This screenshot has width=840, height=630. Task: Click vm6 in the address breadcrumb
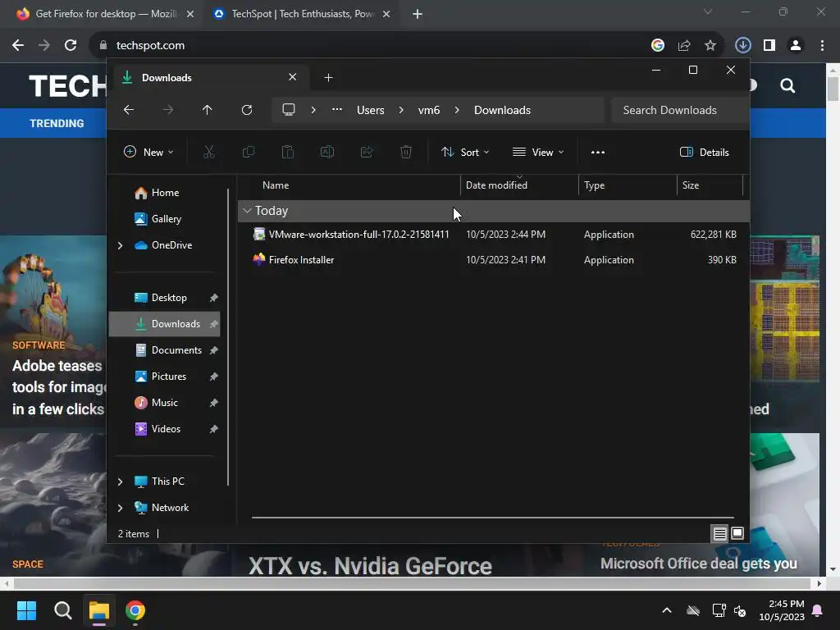coord(429,110)
